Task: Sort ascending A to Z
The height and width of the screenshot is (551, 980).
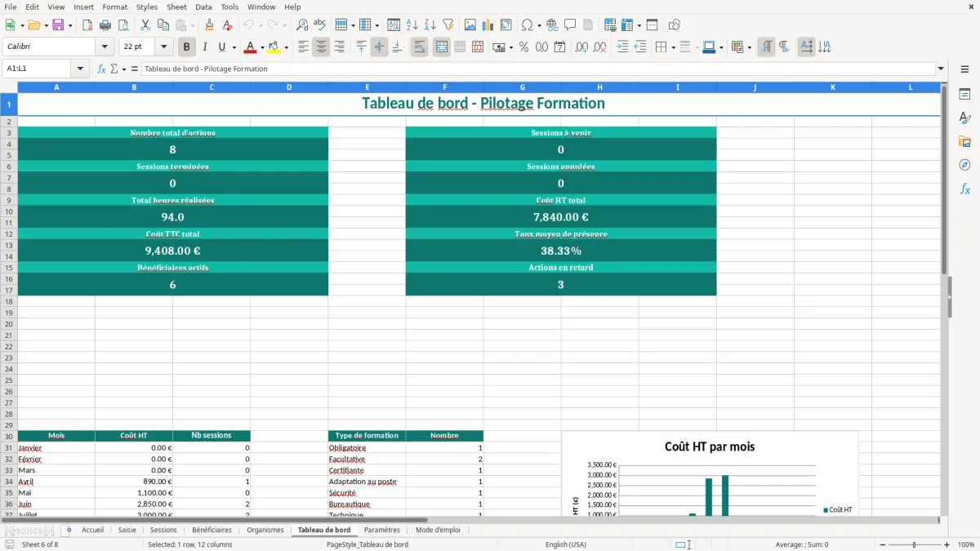Action: [412, 25]
